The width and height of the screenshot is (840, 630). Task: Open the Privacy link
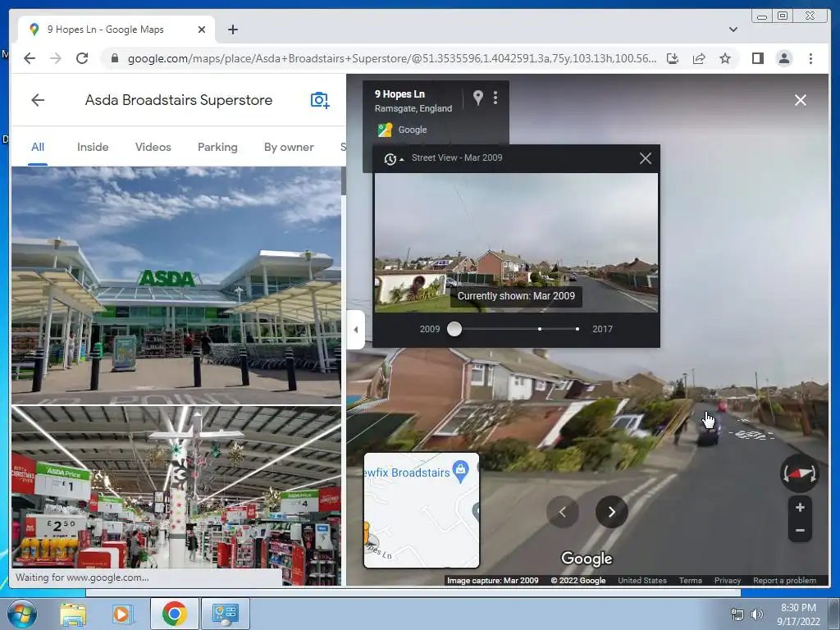[x=728, y=580]
